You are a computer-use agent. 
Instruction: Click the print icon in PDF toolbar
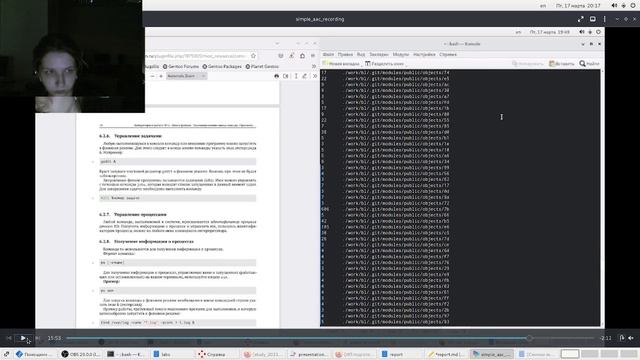click(x=277, y=76)
